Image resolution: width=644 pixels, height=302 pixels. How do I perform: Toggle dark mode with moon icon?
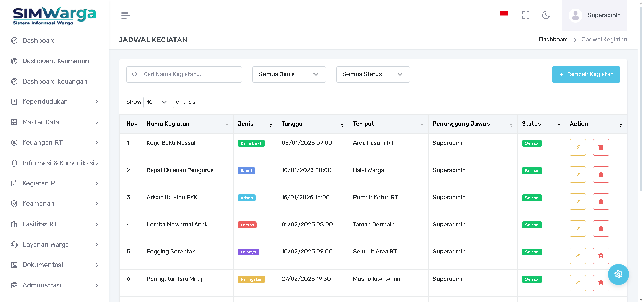coord(546,15)
